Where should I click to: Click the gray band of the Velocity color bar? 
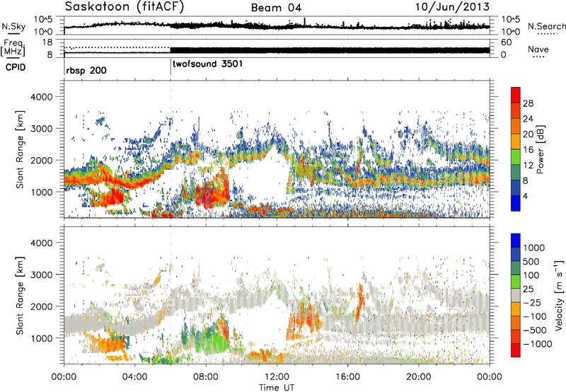pos(516,296)
